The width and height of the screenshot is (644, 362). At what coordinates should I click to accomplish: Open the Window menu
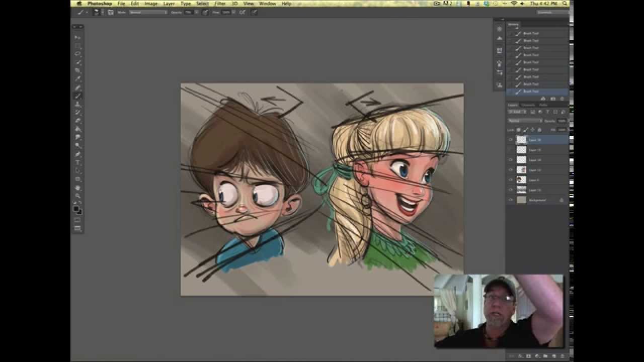(x=267, y=4)
